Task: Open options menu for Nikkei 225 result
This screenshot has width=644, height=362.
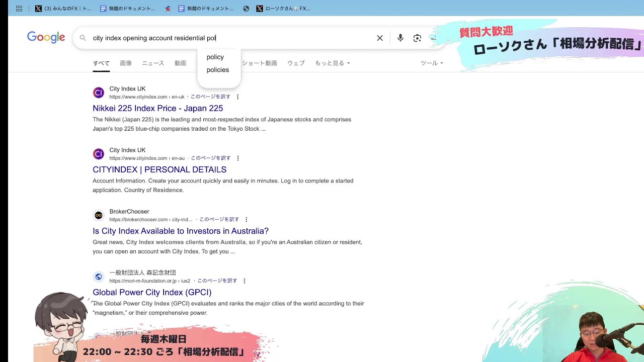Action: click(237, 97)
